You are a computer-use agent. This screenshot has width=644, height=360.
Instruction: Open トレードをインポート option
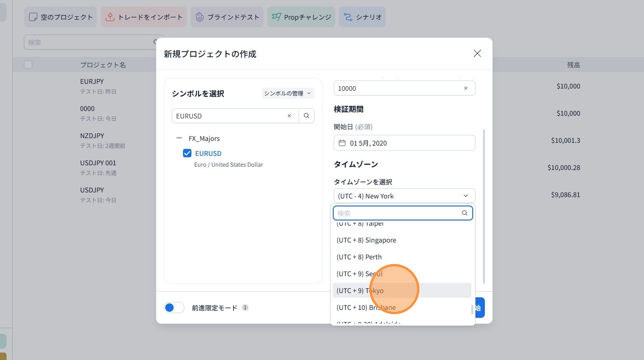(x=144, y=17)
